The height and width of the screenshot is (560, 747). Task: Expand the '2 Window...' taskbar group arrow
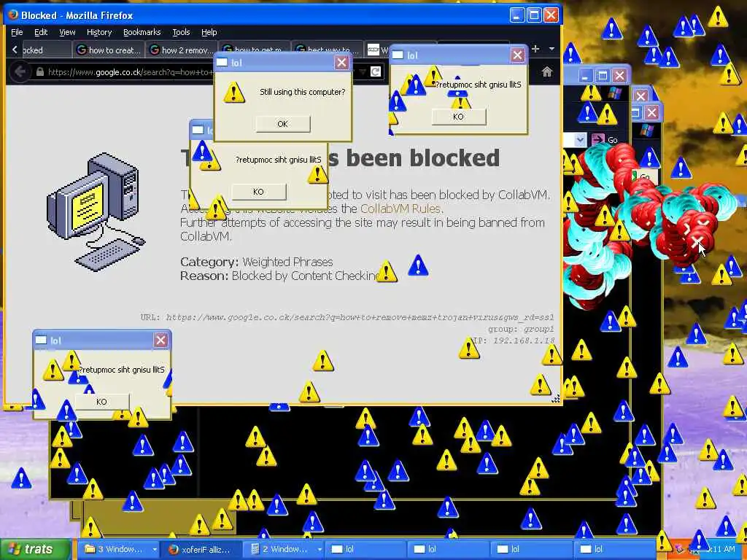click(320, 550)
